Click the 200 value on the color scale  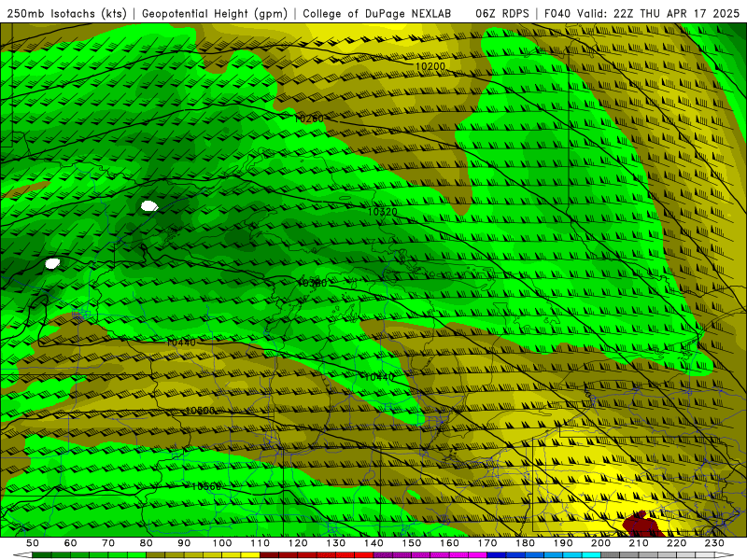pyautogui.click(x=600, y=543)
